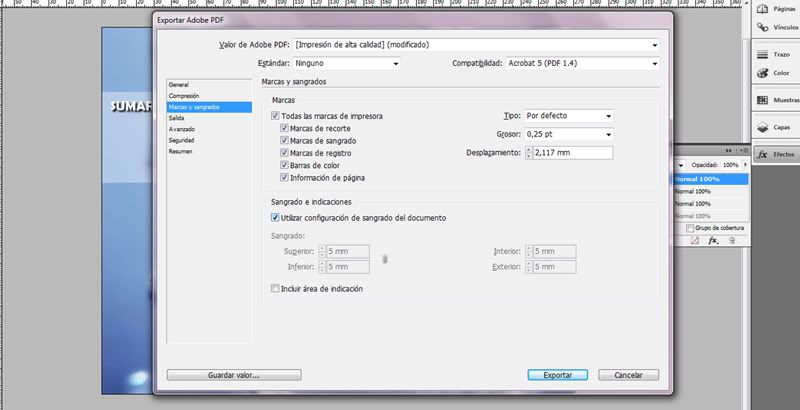
Task: Open the Valor de Adobe PDF dropdown
Action: [477, 45]
